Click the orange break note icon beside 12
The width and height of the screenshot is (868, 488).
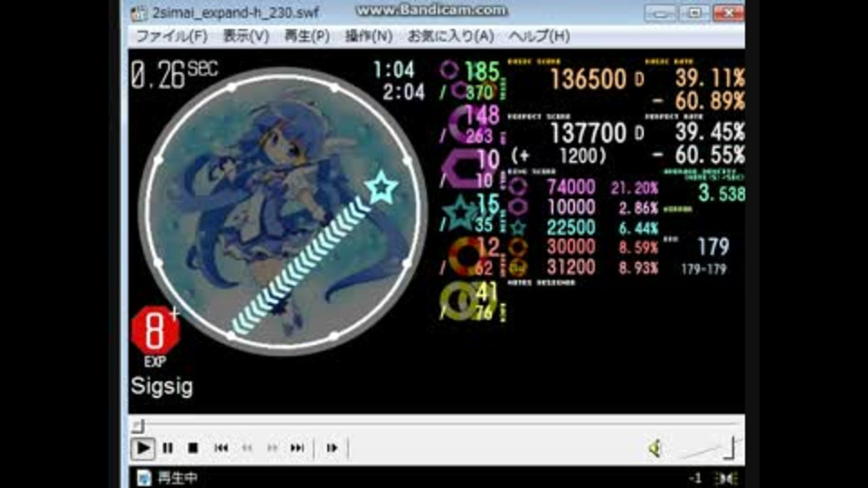tap(467, 257)
